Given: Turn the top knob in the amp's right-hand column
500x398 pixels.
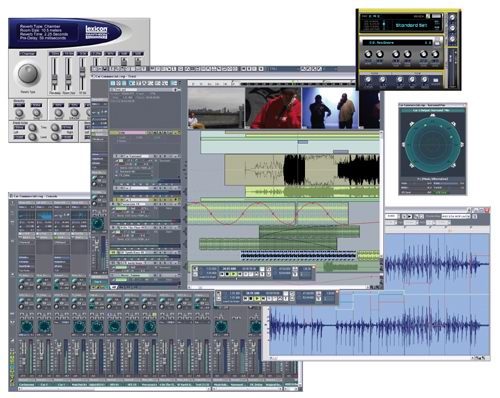Looking at the screenshot, I should click(452, 18).
